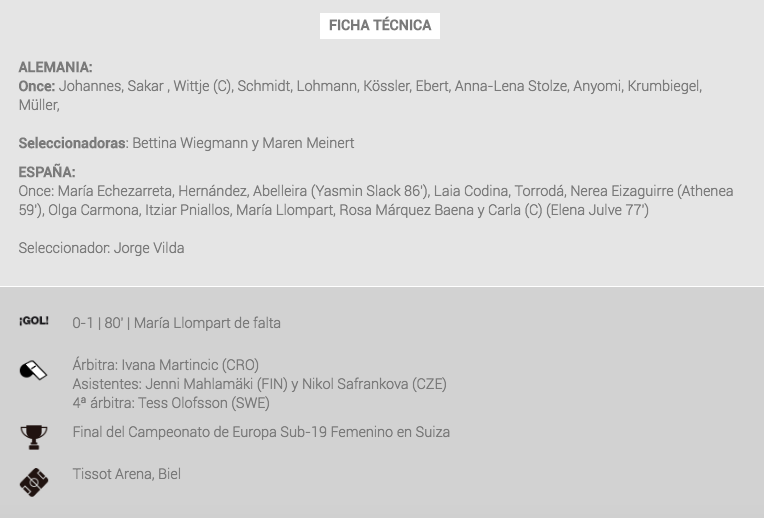Click the Seleccionador Jorge Vilda line

click(101, 248)
